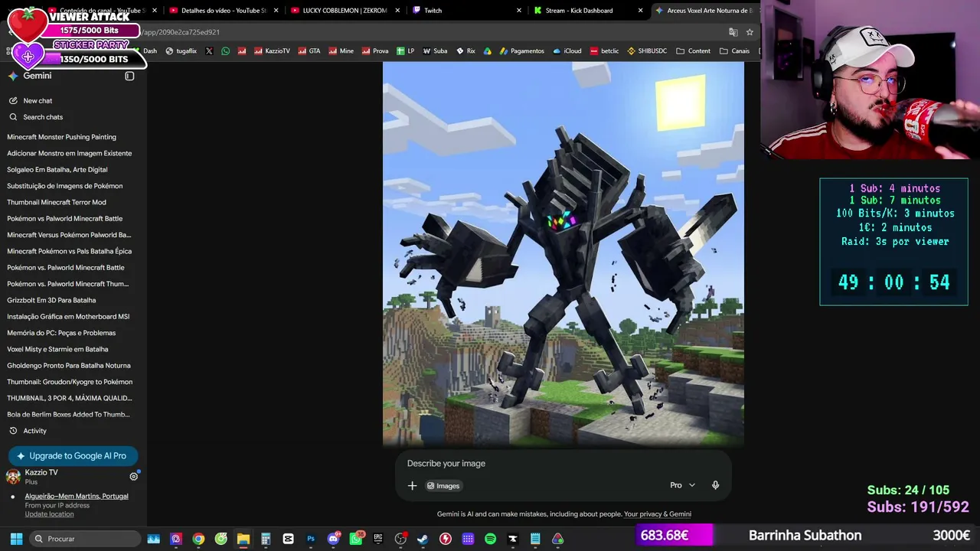Open the X (Twitter) bookmark icon
The height and width of the screenshot is (551, 980).
pos(209,51)
